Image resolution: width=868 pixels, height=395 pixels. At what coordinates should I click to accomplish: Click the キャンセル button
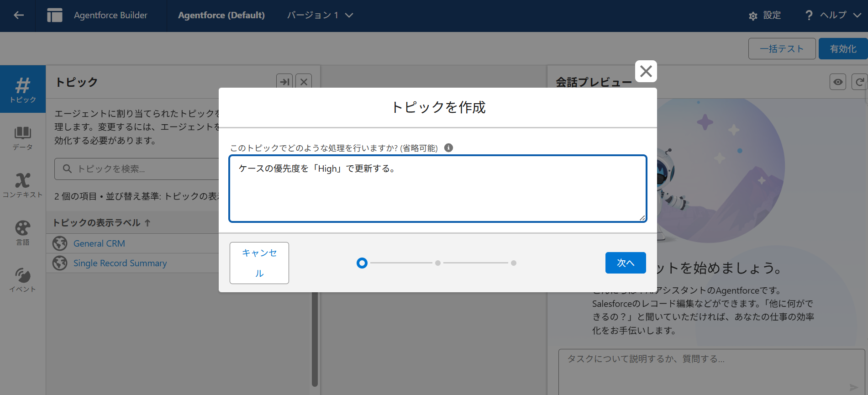point(259,263)
